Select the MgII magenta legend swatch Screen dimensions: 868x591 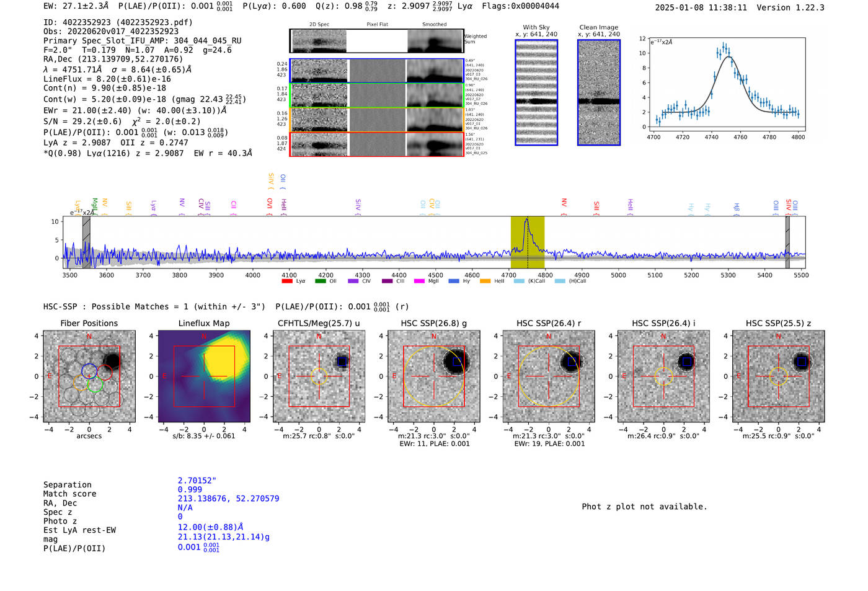coord(419,281)
